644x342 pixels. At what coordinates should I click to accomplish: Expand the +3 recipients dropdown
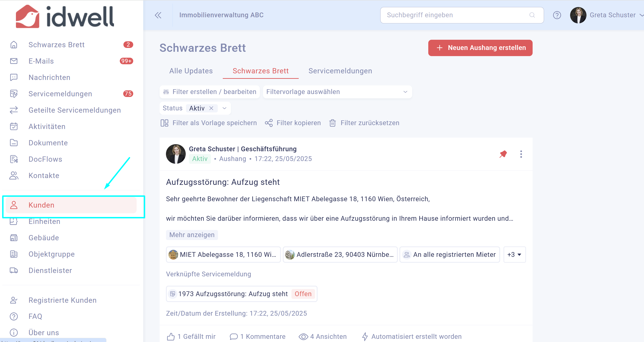coord(514,255)
